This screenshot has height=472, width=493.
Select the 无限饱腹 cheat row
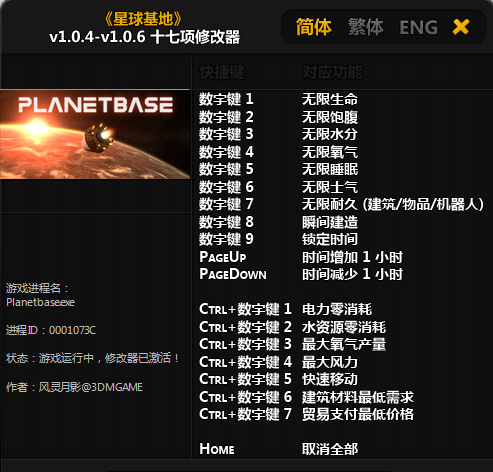coord(330,117)
